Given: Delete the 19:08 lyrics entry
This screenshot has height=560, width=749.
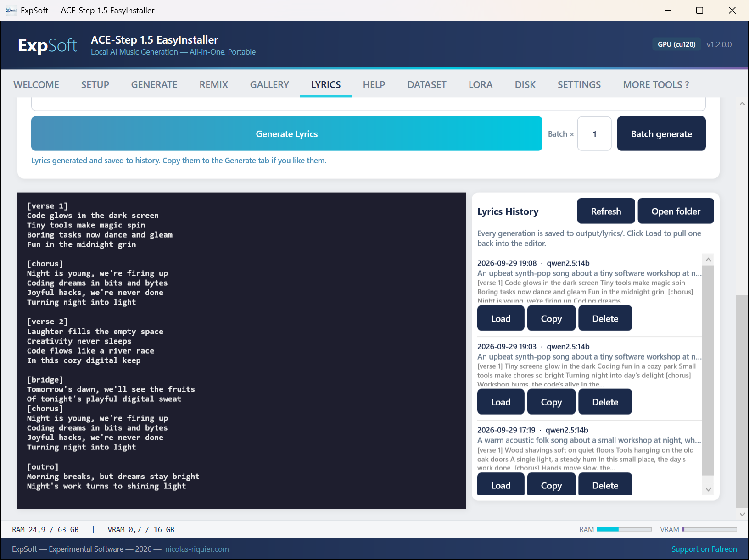Looking at the screenshot, I should pos(605,318).
